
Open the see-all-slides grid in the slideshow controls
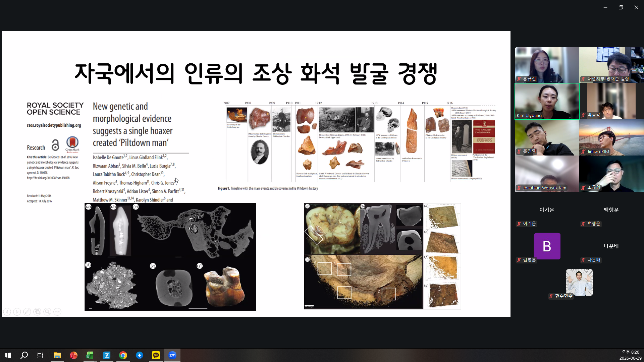click(x=37, y=312)
